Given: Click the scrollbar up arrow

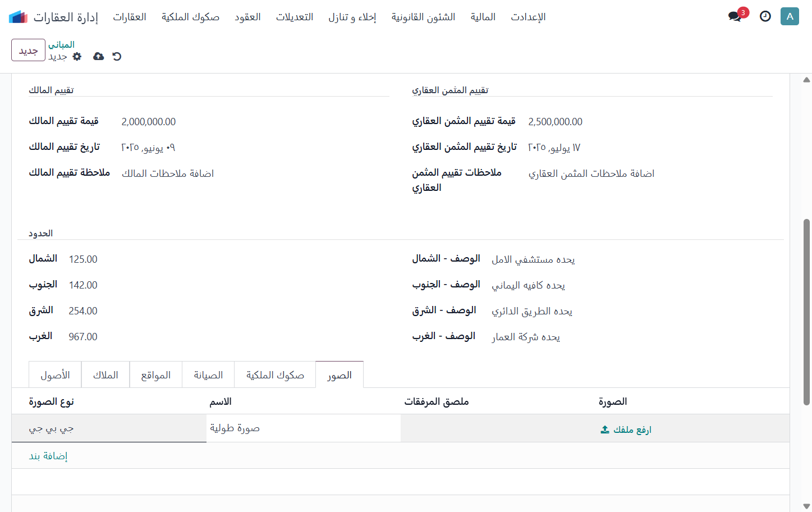Looking at the screenshot, I should pyautogui.click(x=806, y=80).
